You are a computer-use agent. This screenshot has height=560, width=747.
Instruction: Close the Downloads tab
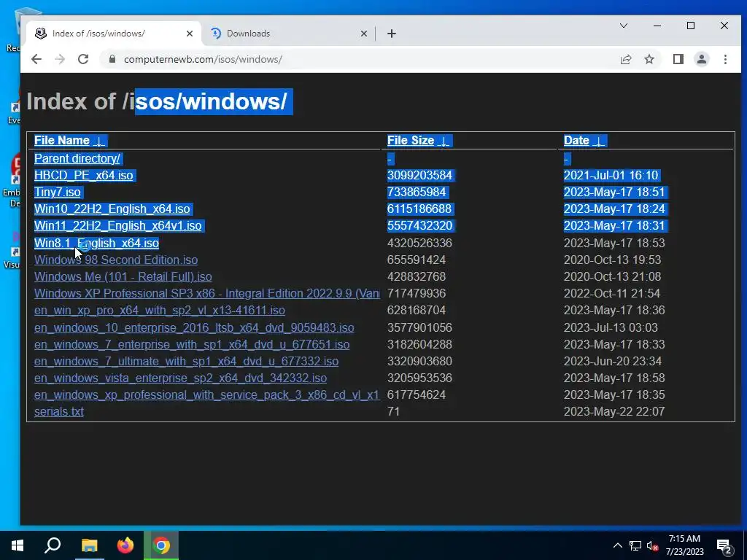pyautogui.click(x=363, y=34)
